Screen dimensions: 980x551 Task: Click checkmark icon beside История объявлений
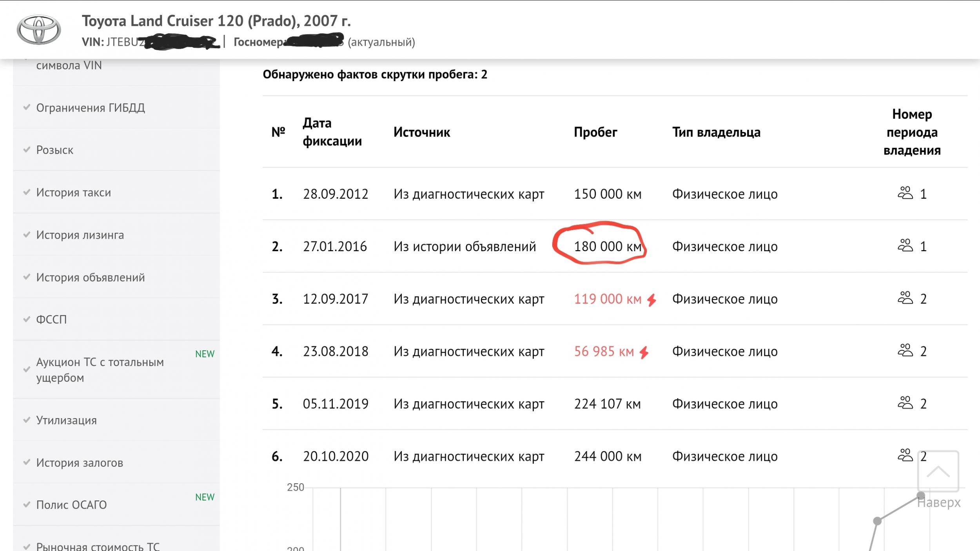pyautogui.click(x=27, y=277)
